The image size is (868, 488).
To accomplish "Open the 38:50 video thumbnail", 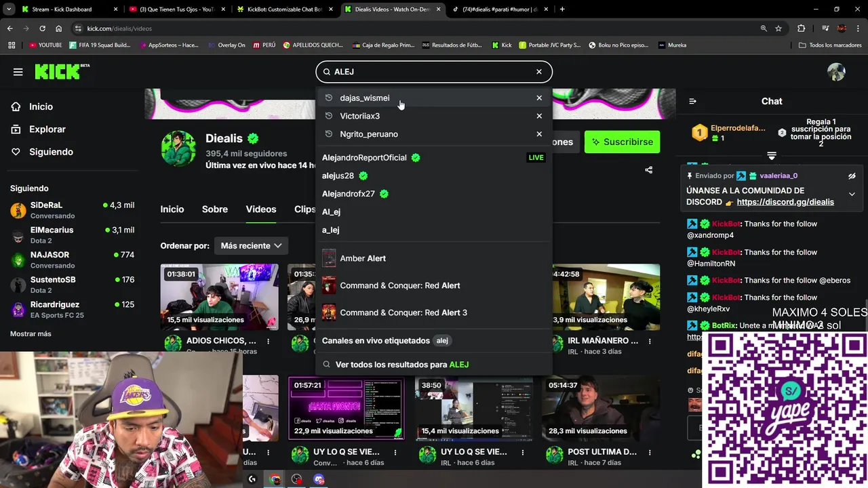I will [473, 408].
